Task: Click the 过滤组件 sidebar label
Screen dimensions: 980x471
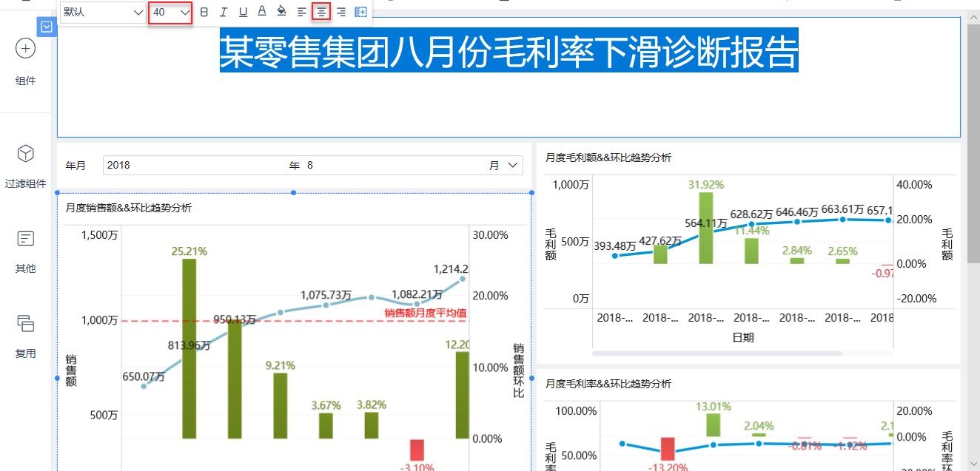Action: tap(25, 184)
